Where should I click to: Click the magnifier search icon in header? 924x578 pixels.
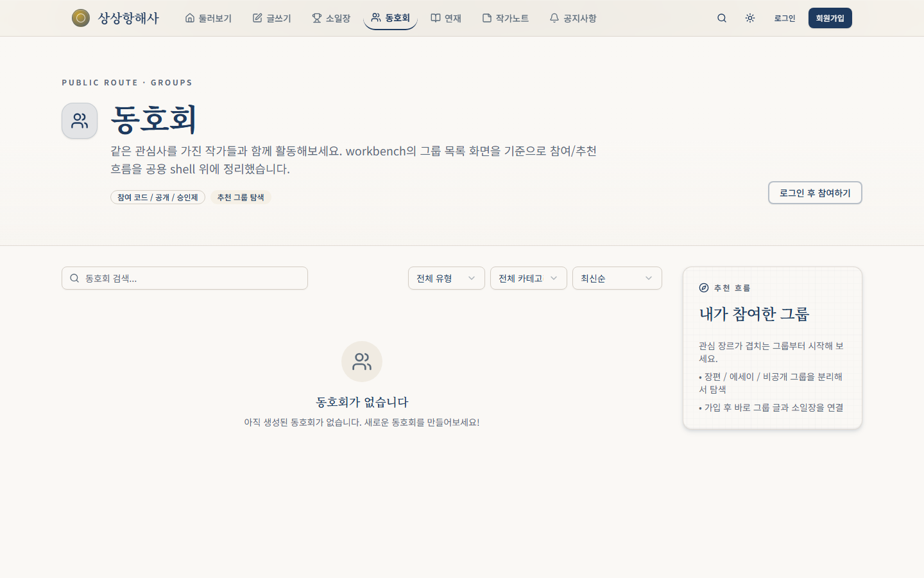pyautogui.click(x=722, y=18)
